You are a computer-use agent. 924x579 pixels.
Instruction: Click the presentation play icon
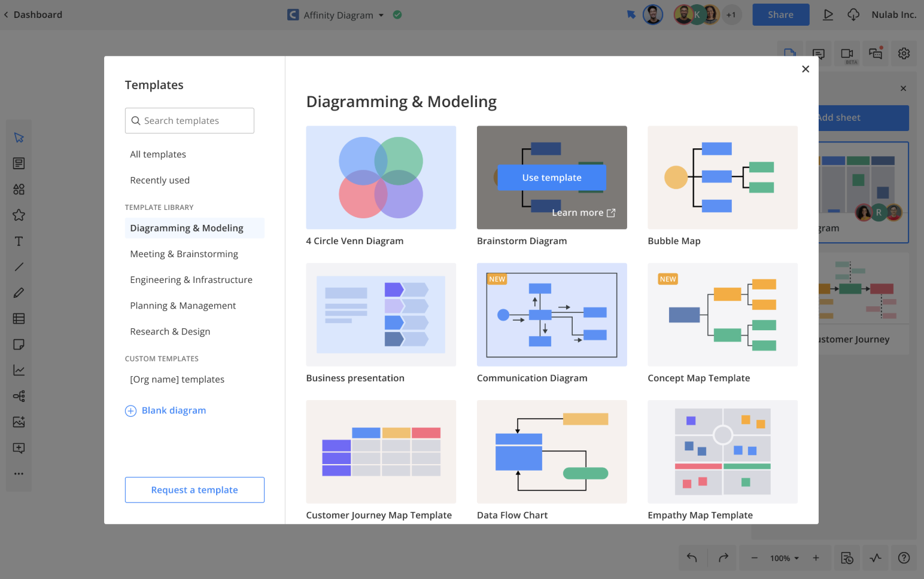tap(828, 15)
